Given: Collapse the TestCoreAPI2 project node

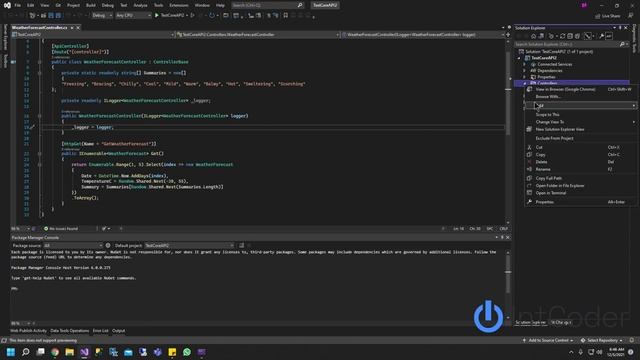Looking at the screenshot, I should 519,58.
